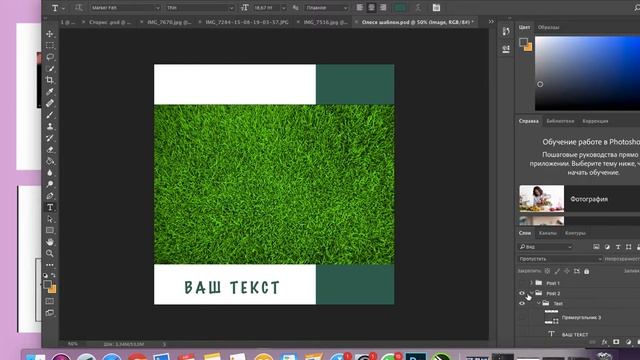Open the layer blend mode dropdown

pos(560,259)
